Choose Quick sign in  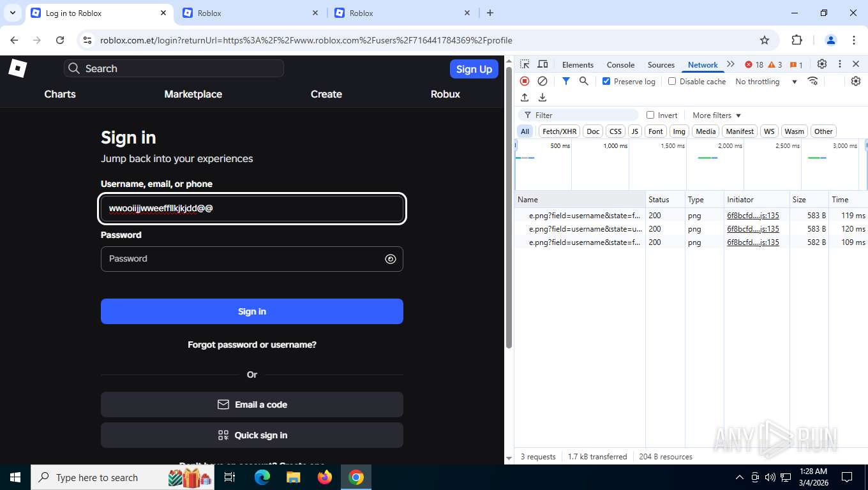pos(252,435)
